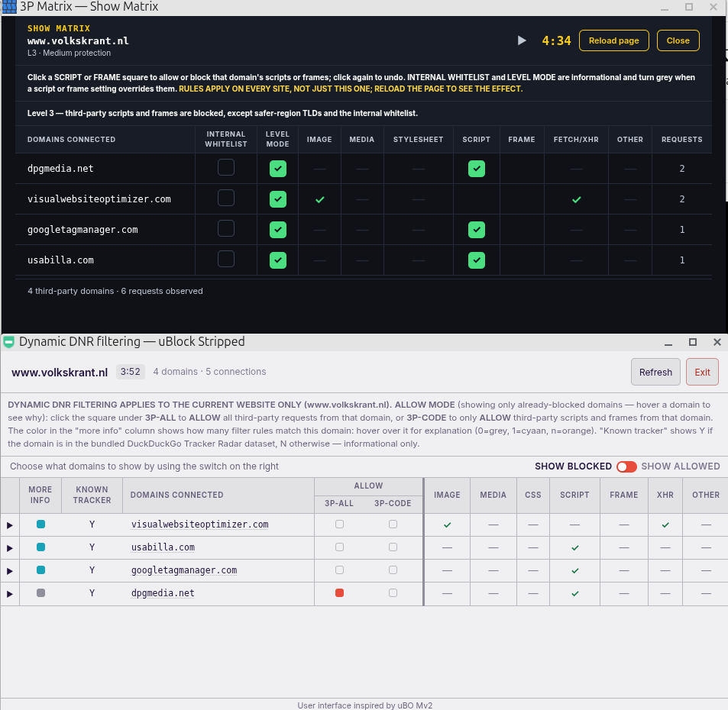
Task: Close the Show Matrix panel with Close button
Action: (678, 40)
